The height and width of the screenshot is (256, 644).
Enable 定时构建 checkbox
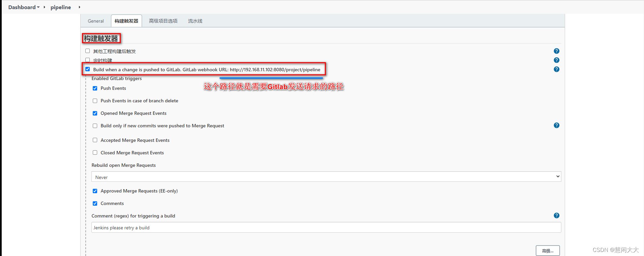88,60
